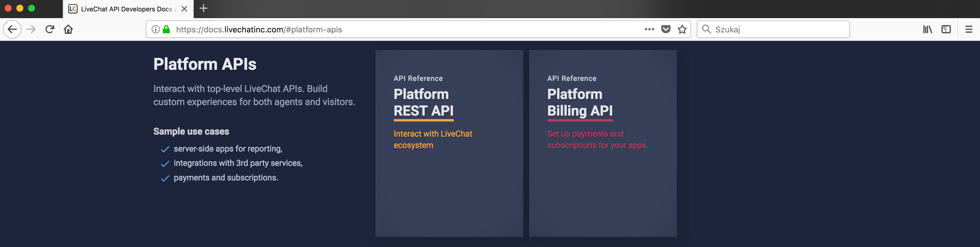Screen dimensions: 980x247
Task: Open the Platform REST API card title
Action: tap(423, 102)
